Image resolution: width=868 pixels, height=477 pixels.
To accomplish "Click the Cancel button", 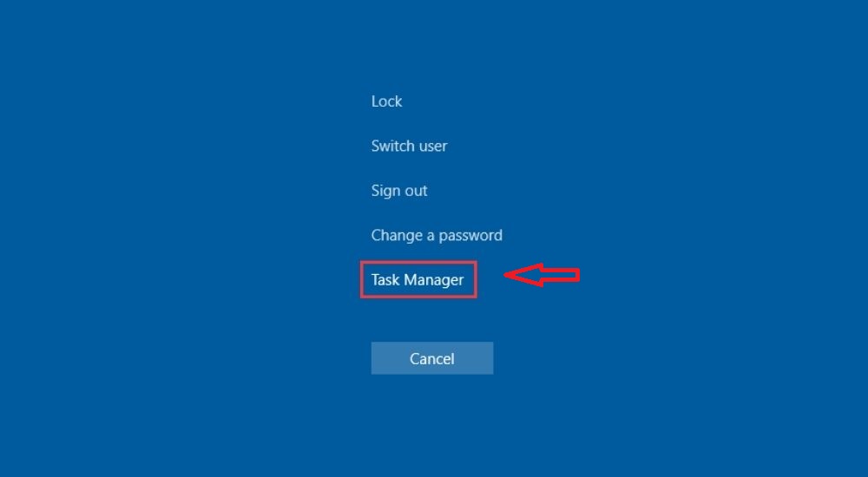I will tap(431, 358).
